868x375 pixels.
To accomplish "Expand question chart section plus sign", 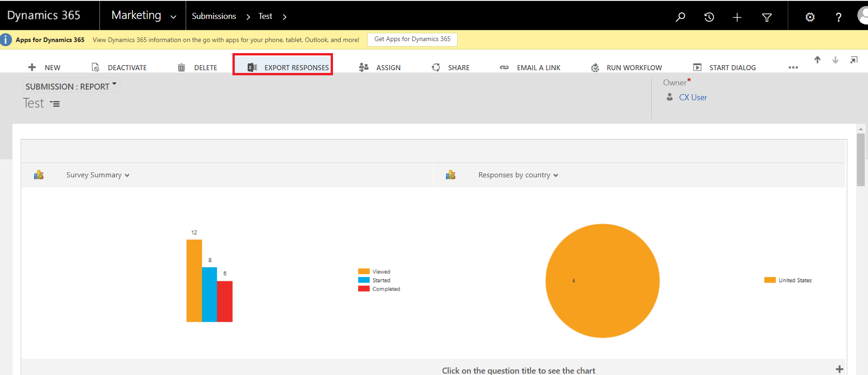I will (x=839, y=369).
